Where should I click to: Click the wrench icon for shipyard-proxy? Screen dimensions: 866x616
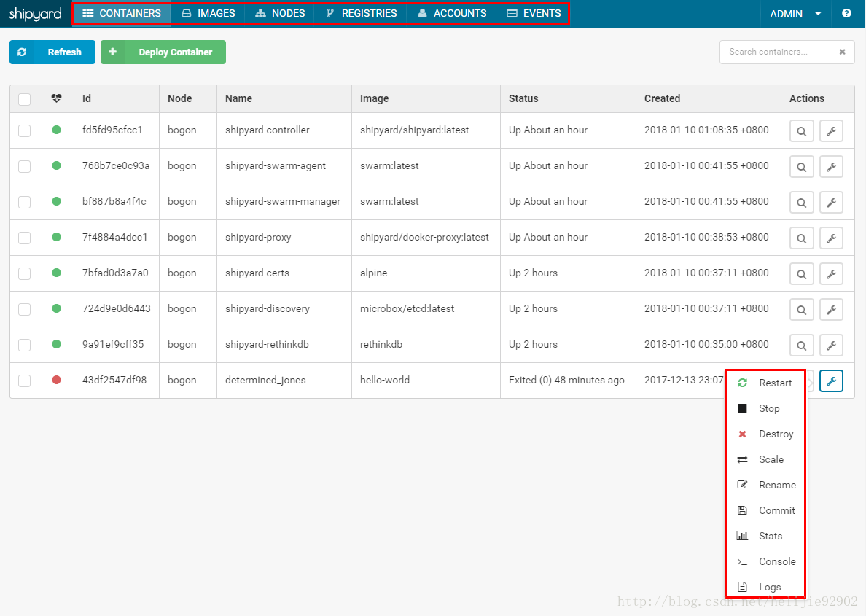pos(831,238)
